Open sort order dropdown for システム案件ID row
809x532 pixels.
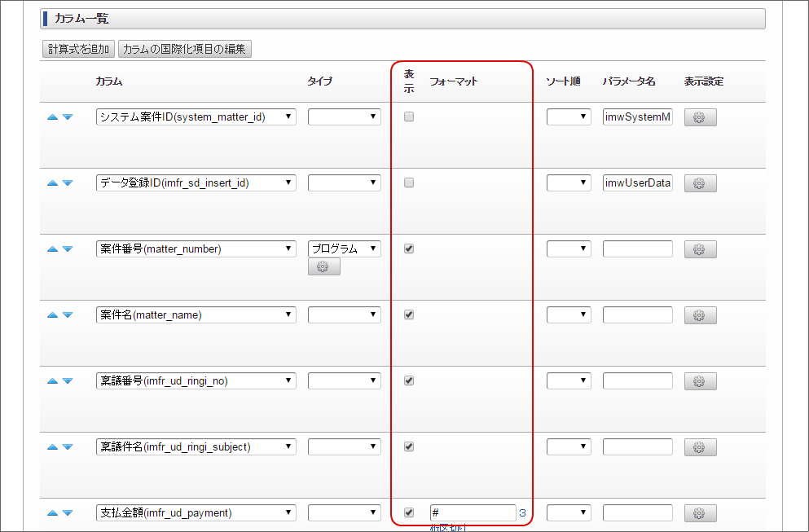point(569,117)
